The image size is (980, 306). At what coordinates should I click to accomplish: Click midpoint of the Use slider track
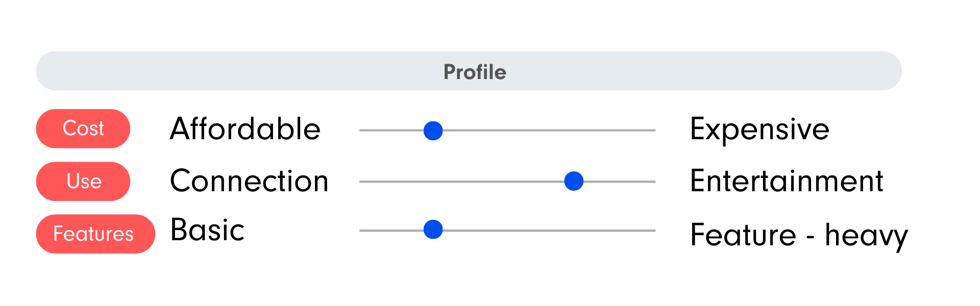[507, 182]
